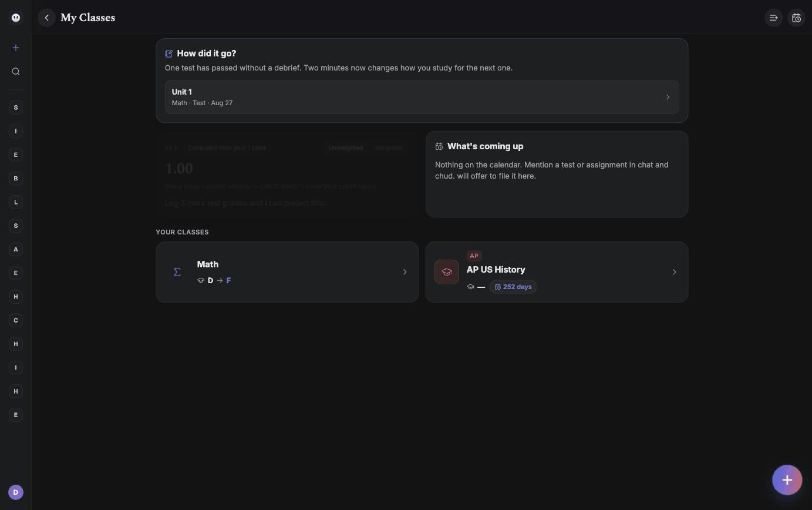Screen dimensions: 812x510
Task: Open the Math class with its chevron
Action: [x=405, y=272]
